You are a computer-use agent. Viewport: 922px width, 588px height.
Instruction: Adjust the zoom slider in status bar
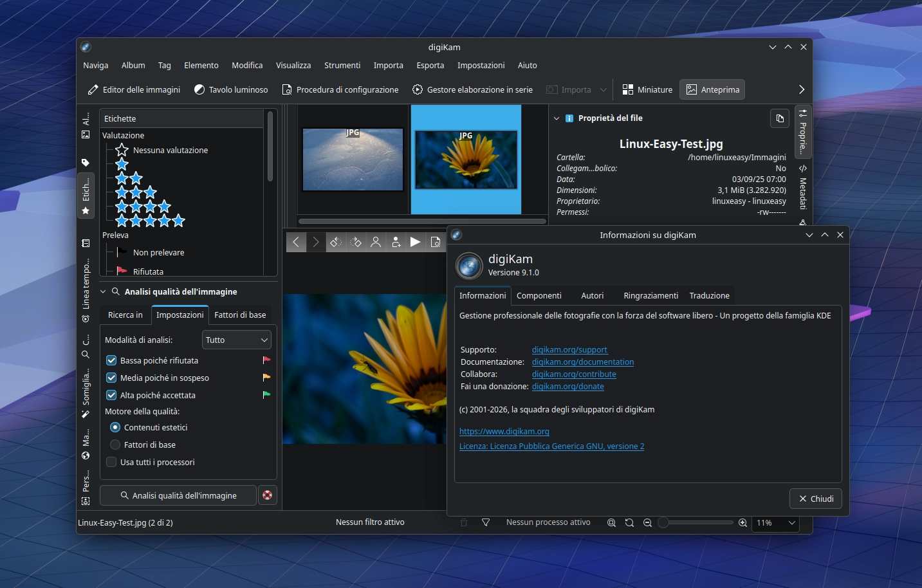pos(696,522)
